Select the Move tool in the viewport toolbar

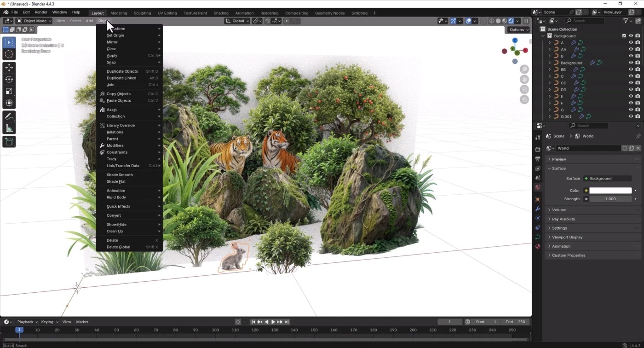(x=9, y=67)
